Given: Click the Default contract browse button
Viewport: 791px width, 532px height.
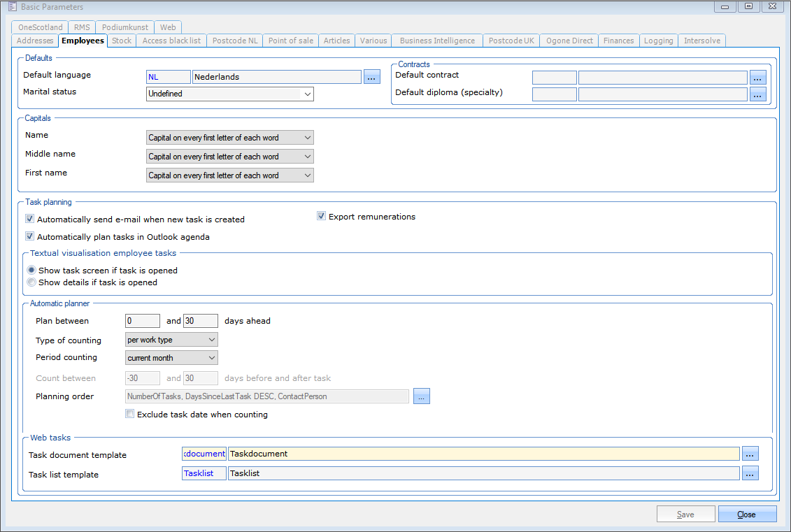Looking at the screenshot, I should tap(758, 77).
